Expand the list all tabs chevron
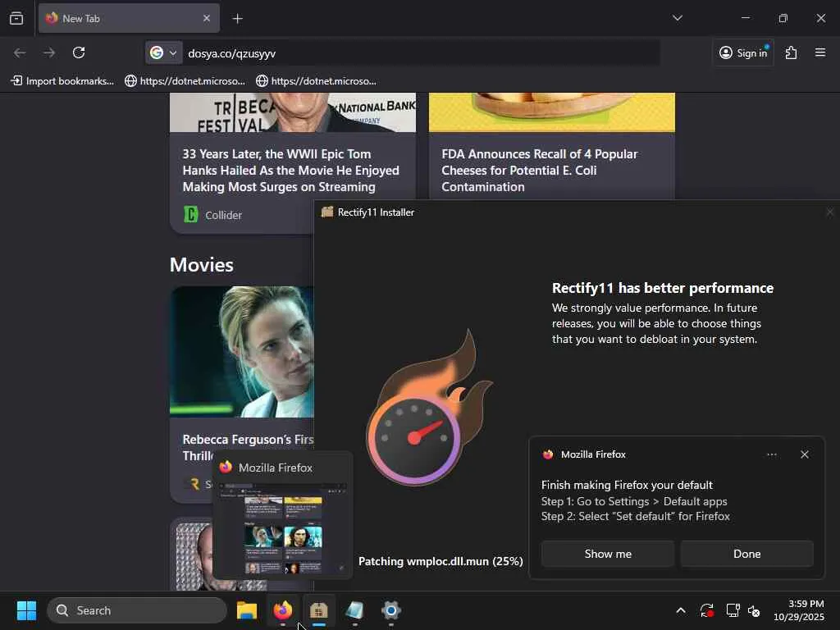840x630 pixels. click(x=677, y=18)
